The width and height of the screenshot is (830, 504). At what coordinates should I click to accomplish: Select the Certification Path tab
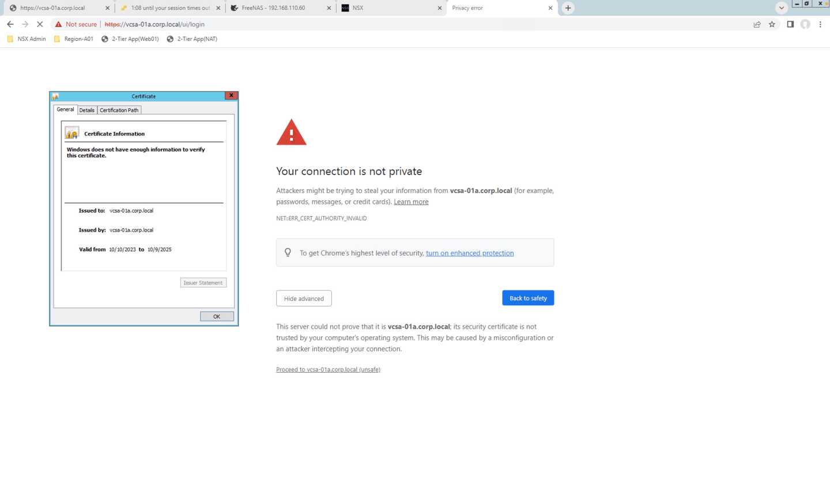tap(119, 110)
